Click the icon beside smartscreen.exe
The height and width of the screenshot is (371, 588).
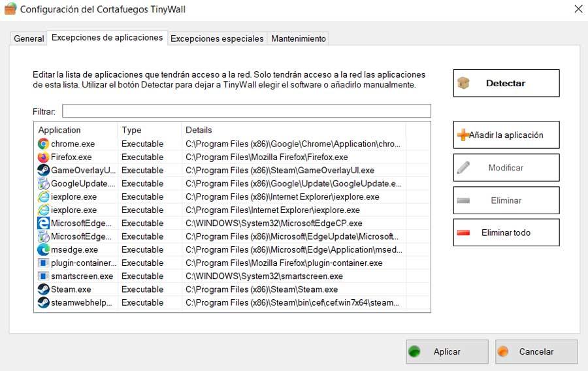pos(44,276)
